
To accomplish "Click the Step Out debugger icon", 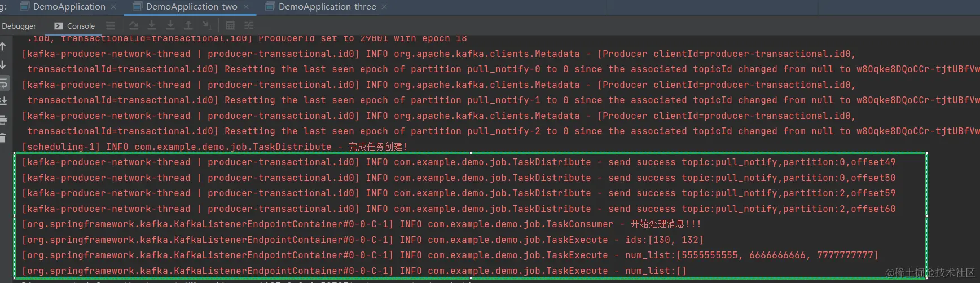I will coord(188,25).
